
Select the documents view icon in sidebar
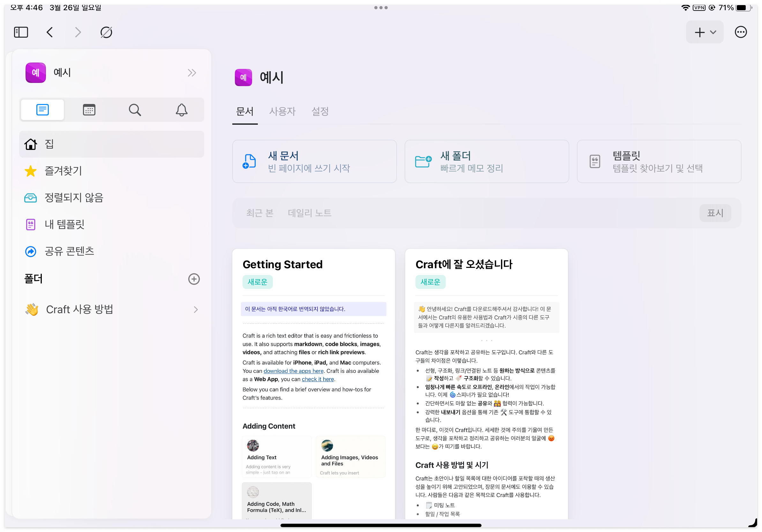tap(42, 109)
